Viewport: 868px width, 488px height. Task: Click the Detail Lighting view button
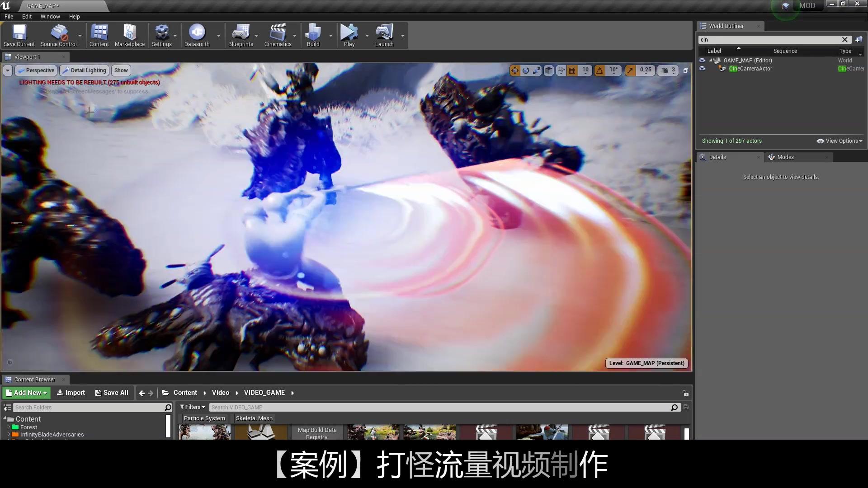[x=84, y=70]
